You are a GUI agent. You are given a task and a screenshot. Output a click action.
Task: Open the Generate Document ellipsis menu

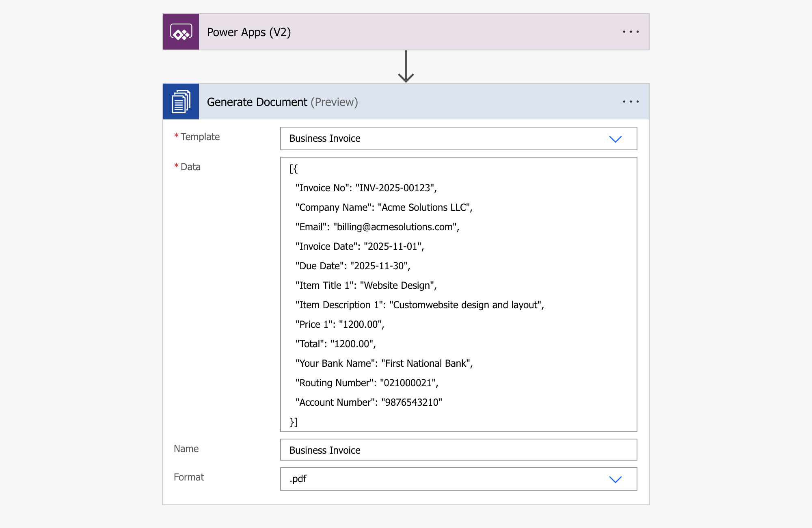[x=631, y=102]
